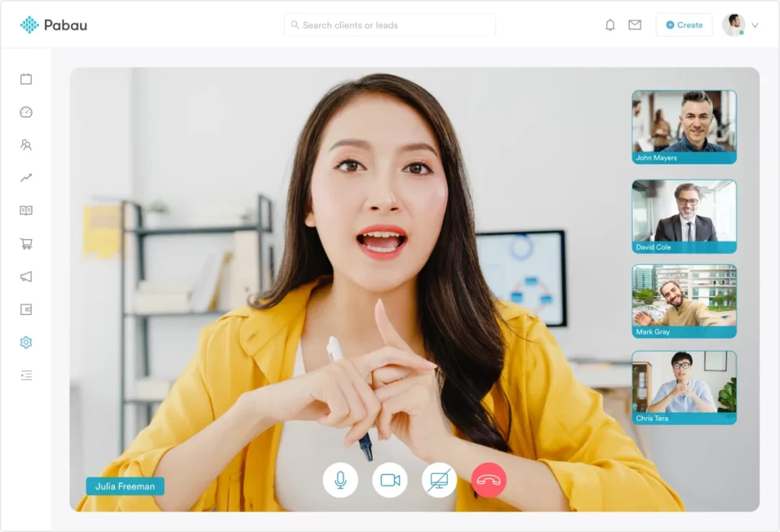Open the reports trend-line icon
Image resolution: width=780 pixels, height=532 pixels.
tap(26, 178)
